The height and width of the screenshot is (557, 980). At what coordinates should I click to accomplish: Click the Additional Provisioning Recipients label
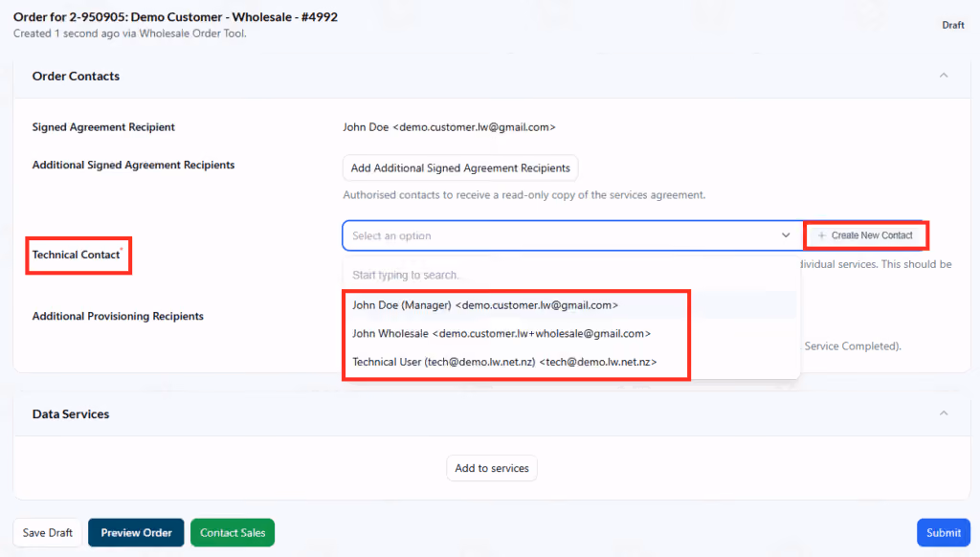(x=118, y=316)
